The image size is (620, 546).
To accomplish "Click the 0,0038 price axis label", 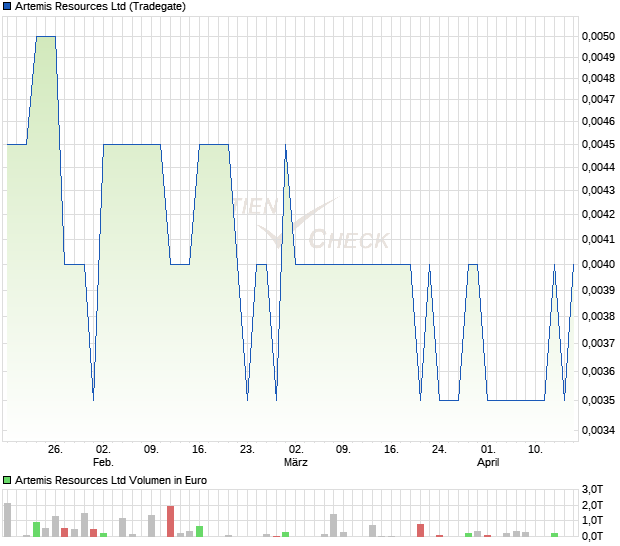I will [598, 316].
